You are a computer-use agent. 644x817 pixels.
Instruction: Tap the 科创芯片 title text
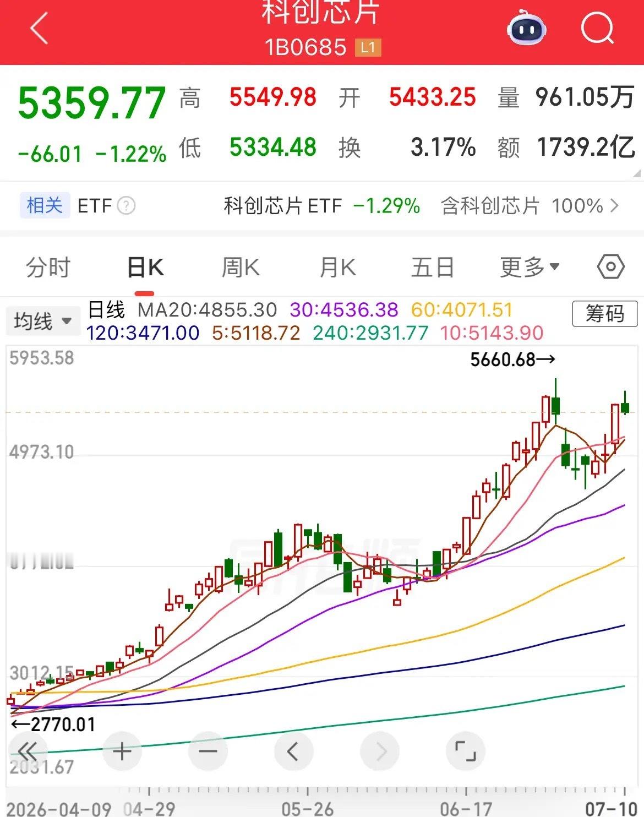[320, 12]
